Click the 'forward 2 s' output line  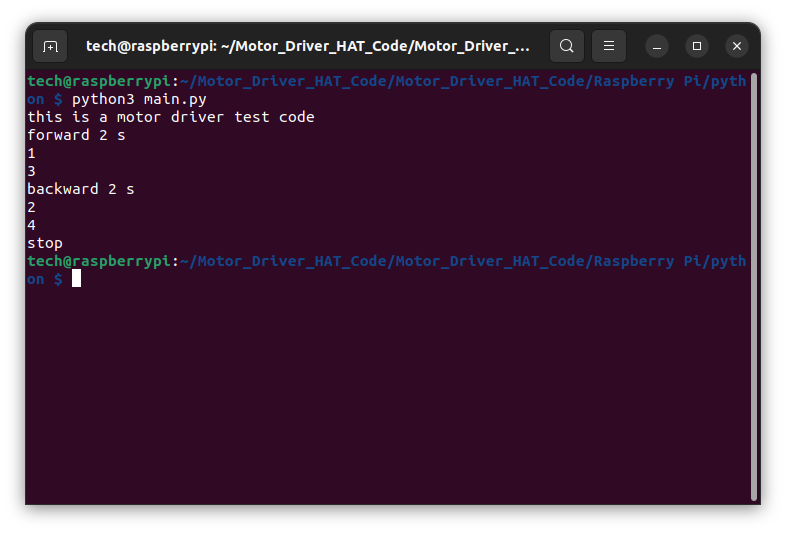(x=76, y=135)
